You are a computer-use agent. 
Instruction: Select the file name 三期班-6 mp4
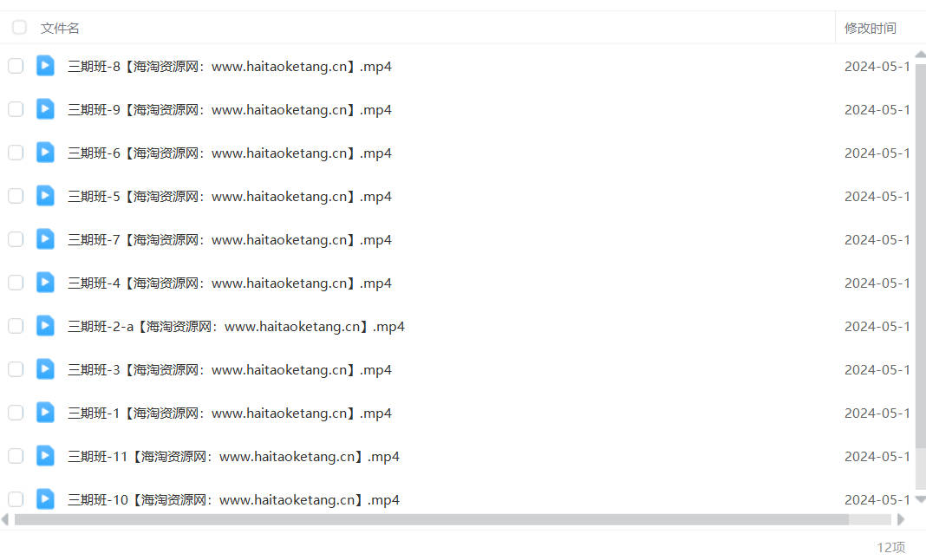[229, 153]
